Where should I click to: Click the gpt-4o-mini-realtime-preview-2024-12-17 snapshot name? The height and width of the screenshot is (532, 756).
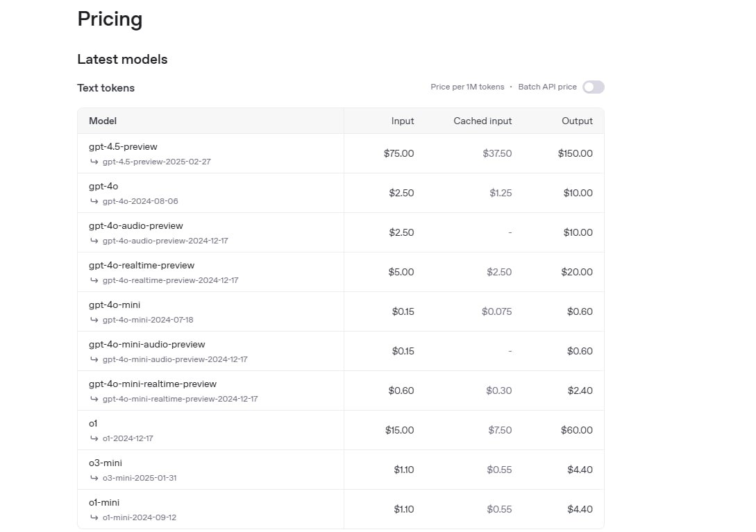(180, 399)
